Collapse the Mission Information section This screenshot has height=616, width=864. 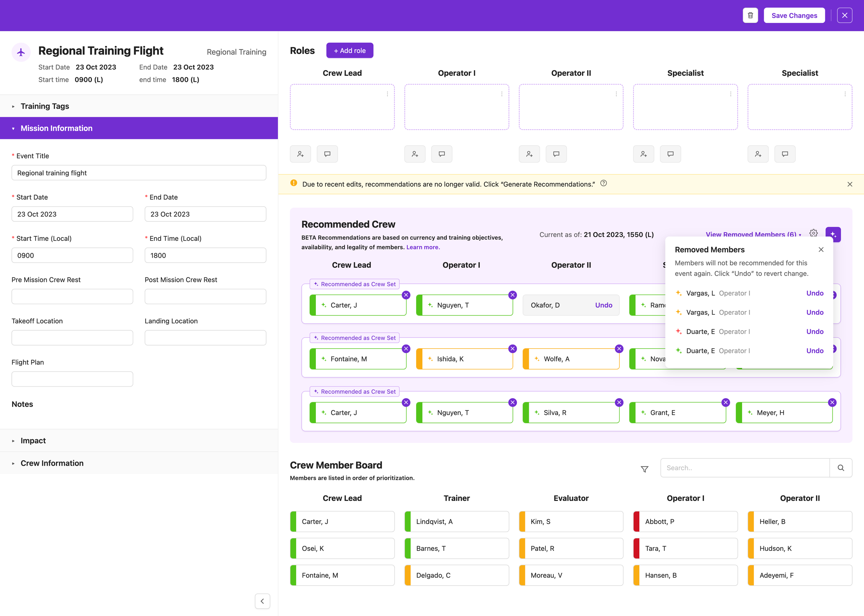tap(139, 128)
